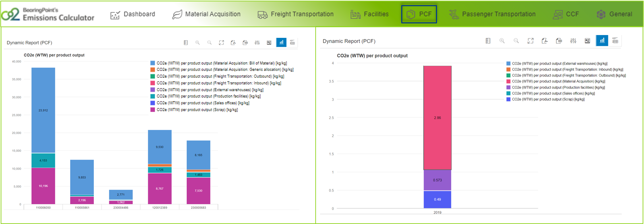Open the General tab
This screenshot has width=644, height=224.
[x=614, y=14]
